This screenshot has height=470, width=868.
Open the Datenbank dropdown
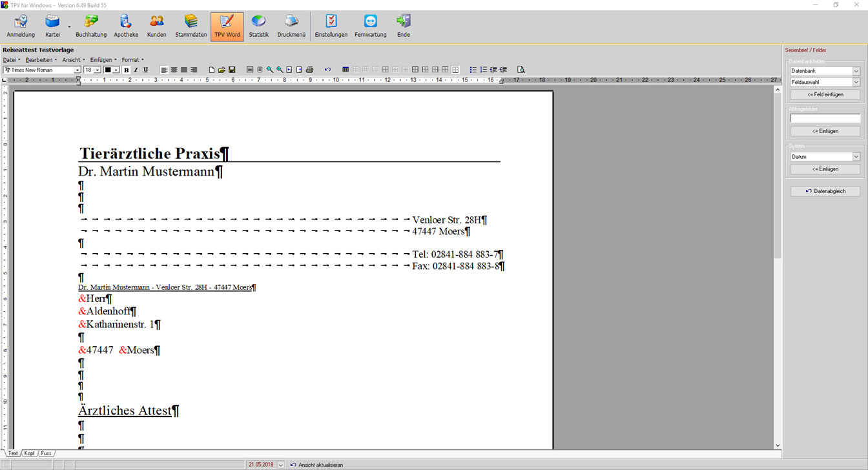[x=856, y=71]
